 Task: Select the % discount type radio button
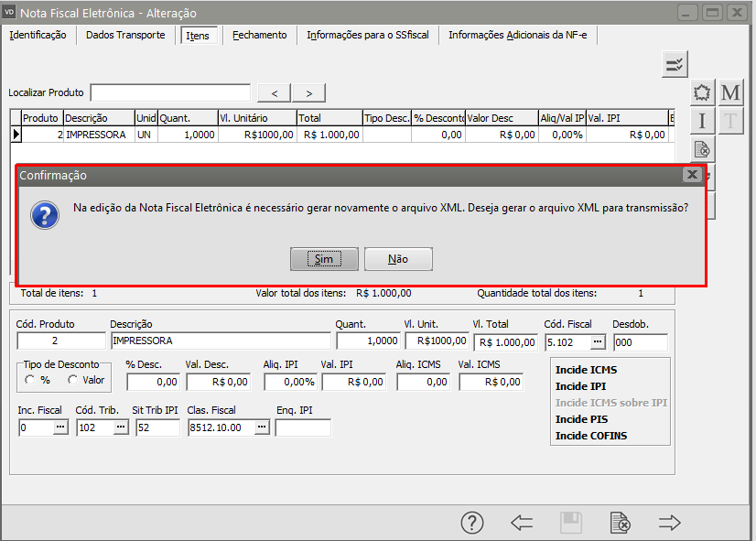30,380
